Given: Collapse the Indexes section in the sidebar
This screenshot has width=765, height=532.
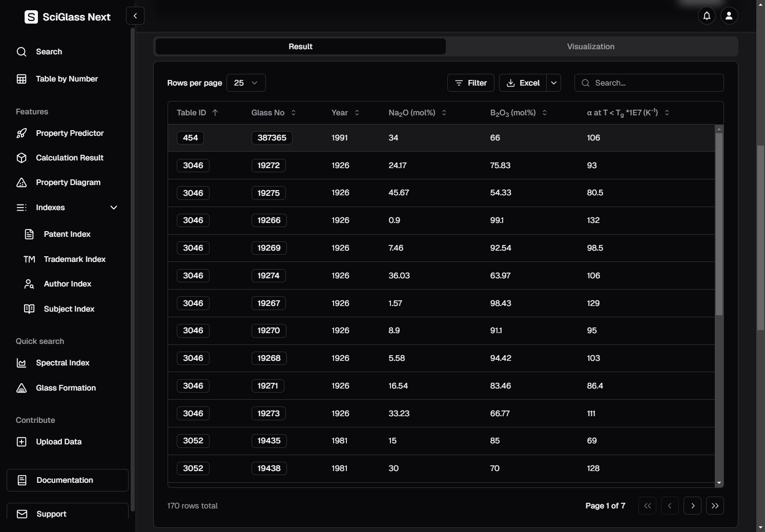Looking at the screenshot, I should pos(114,208).
